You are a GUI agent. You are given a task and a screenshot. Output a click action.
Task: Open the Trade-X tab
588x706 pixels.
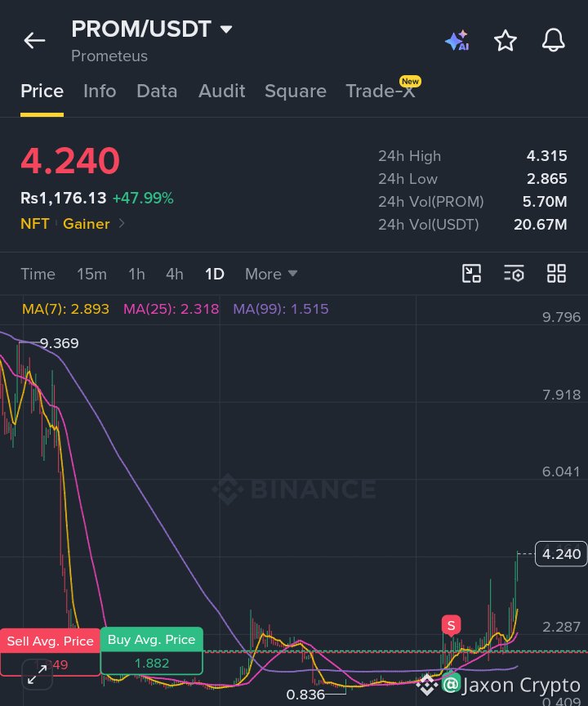tap(381, 91)
